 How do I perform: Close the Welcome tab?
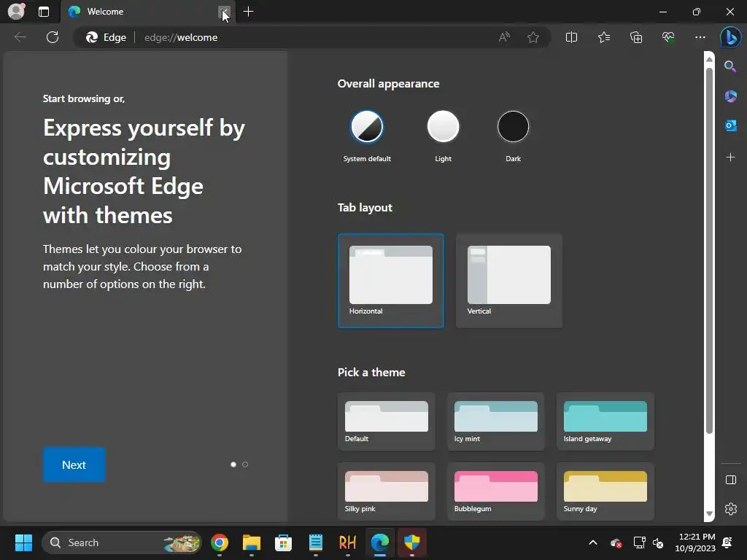[x=224, y=12]
